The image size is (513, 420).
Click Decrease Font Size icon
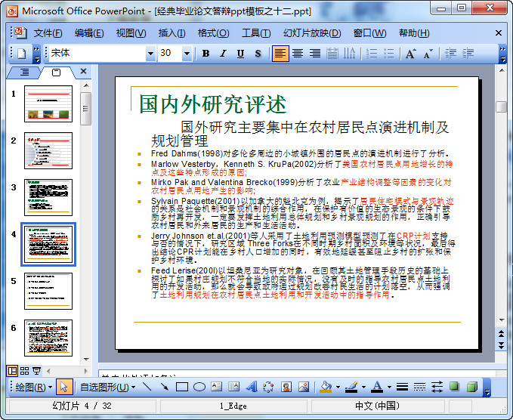428,54
